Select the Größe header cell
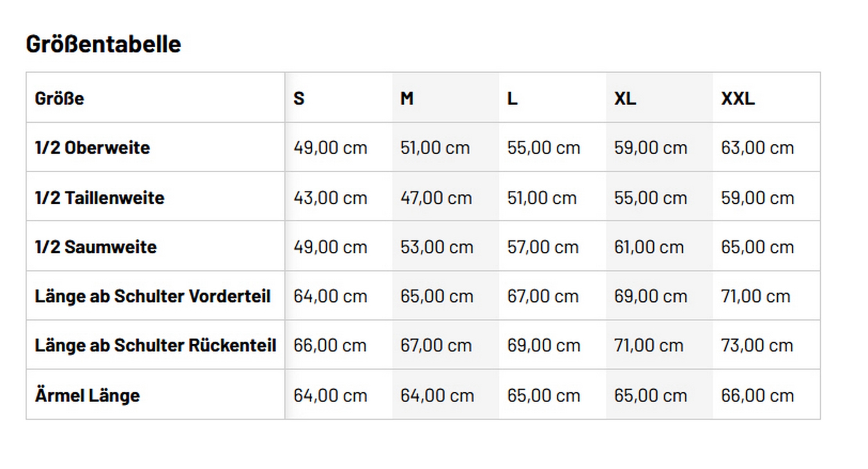The width and height of the screenshot is (868, 469). (x=59, y=98)
